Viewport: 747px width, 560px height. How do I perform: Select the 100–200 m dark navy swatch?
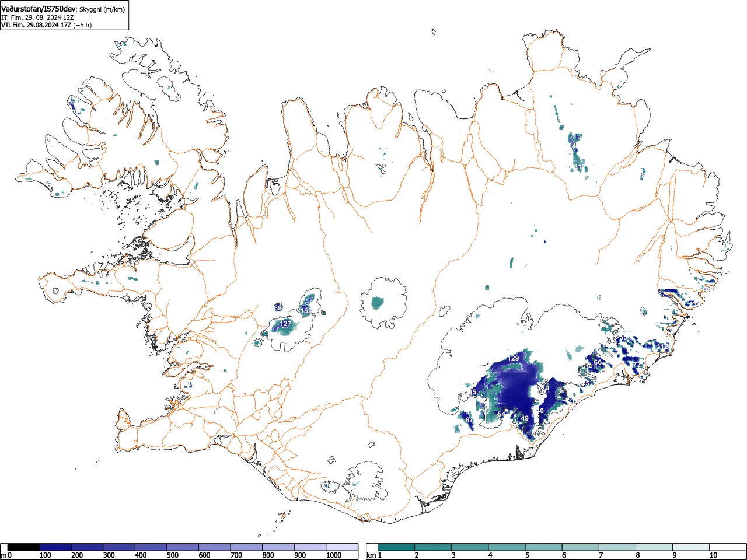55,547
